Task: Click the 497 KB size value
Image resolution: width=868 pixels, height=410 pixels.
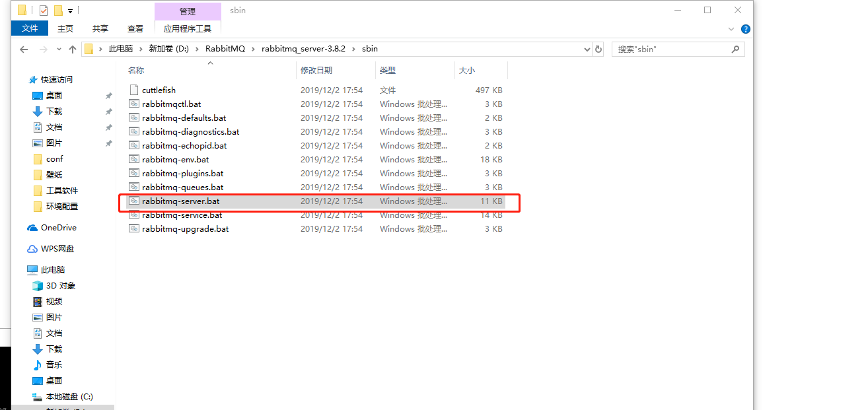Action: pos(489,90)
